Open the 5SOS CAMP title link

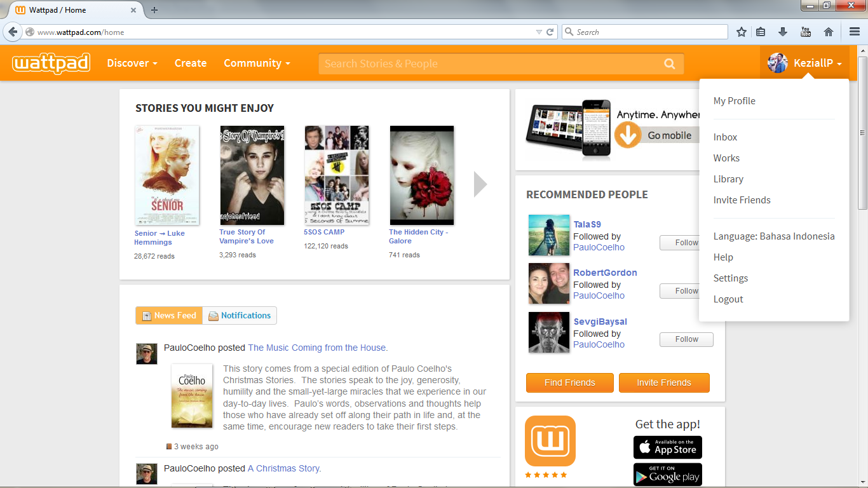click(x=324, y=232)
